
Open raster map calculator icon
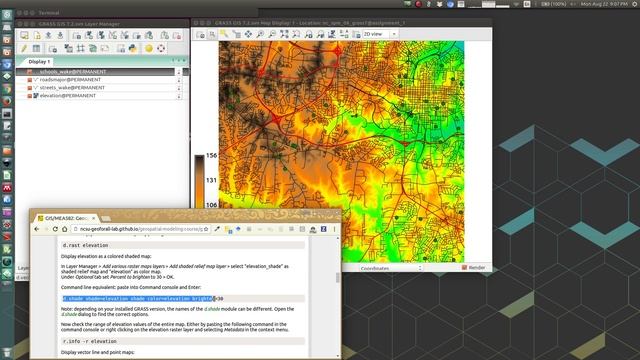pyautogui.click(x=69, y=48)
